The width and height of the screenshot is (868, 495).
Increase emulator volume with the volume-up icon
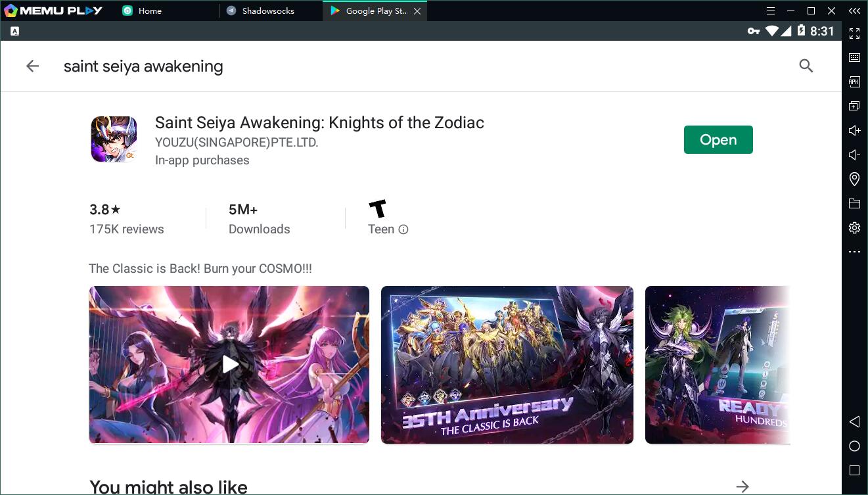[x=854, y=130]
